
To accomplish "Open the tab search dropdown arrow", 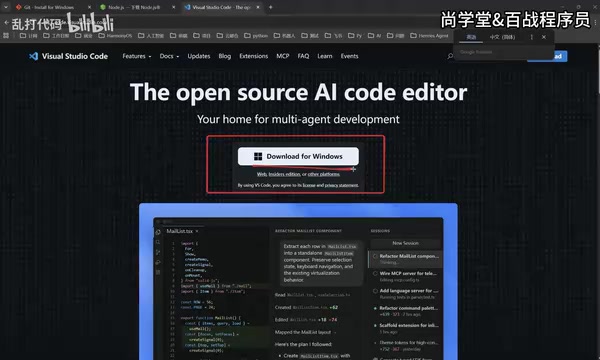I will [6, 7].
